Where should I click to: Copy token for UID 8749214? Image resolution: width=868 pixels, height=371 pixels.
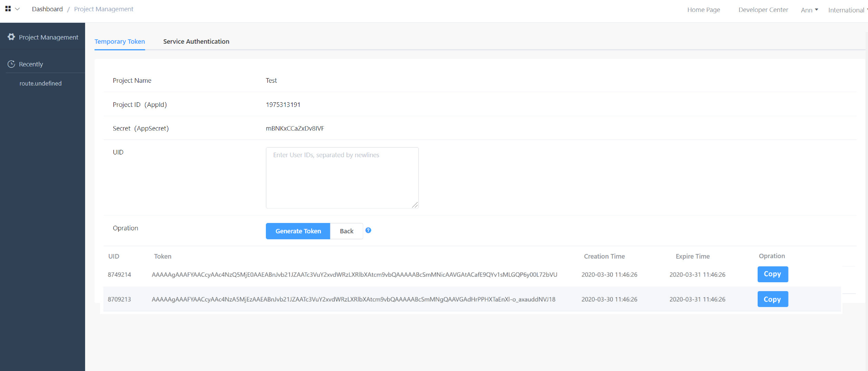(772, 274)
